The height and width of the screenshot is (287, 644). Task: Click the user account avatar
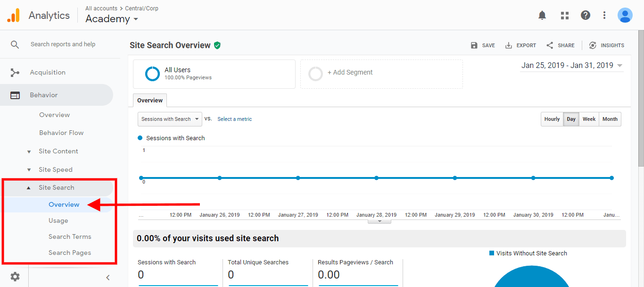[x=625, y=16]
